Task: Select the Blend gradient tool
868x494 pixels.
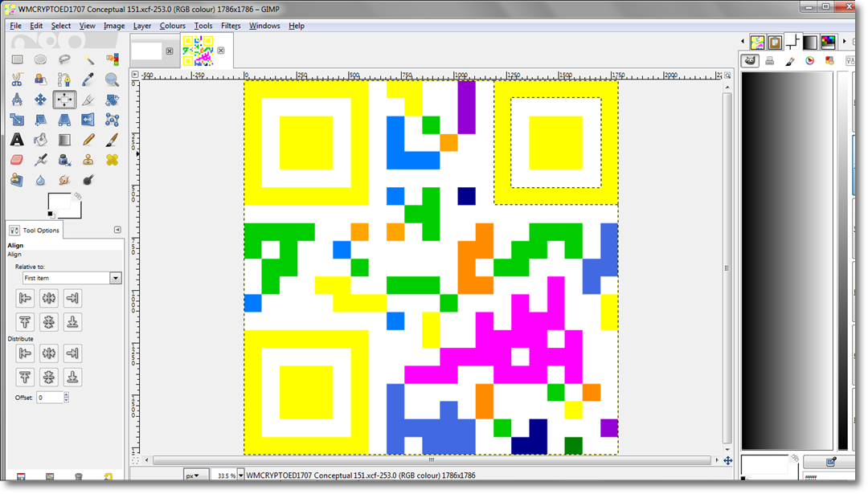Action: pos(64,140)
